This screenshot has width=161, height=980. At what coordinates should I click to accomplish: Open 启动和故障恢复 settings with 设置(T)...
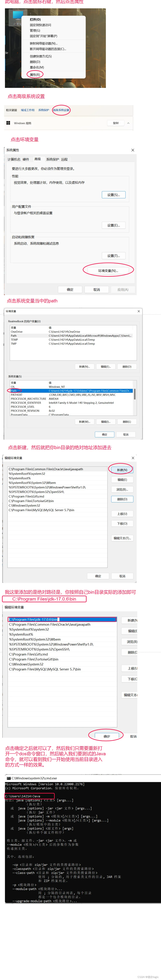[x=113, y=256]
